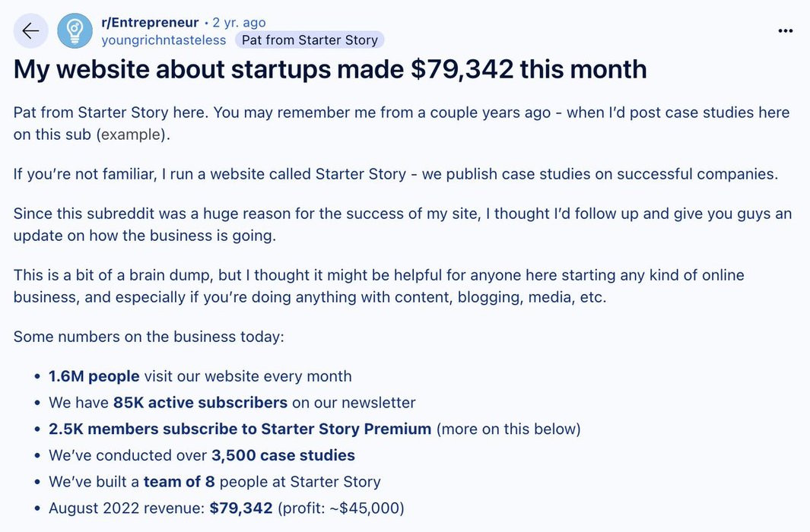Image resolution: width=810 pixels, height=532 pixels.
Task: Click the bold August 2022 revenue amount
Action: pos(241,508)
